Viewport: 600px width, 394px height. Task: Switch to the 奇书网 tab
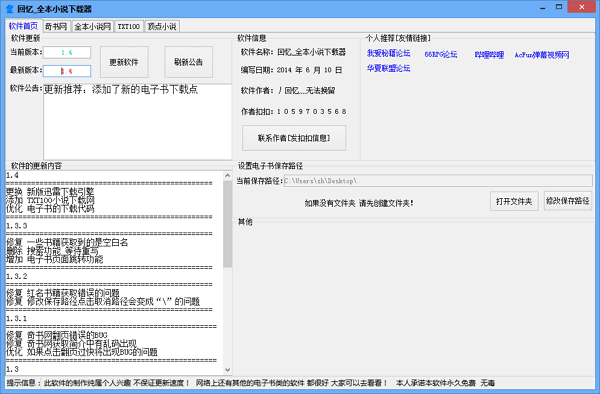coord(56,26)
